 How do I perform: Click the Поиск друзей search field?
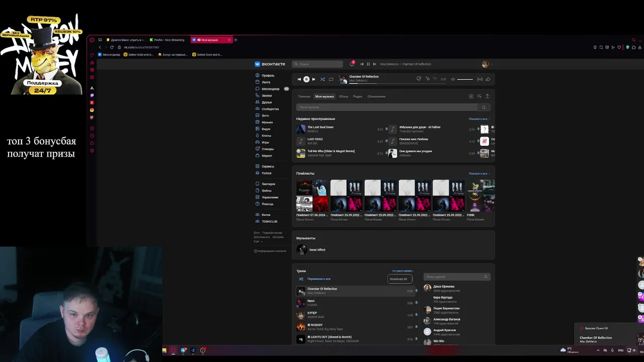[457, 277]
